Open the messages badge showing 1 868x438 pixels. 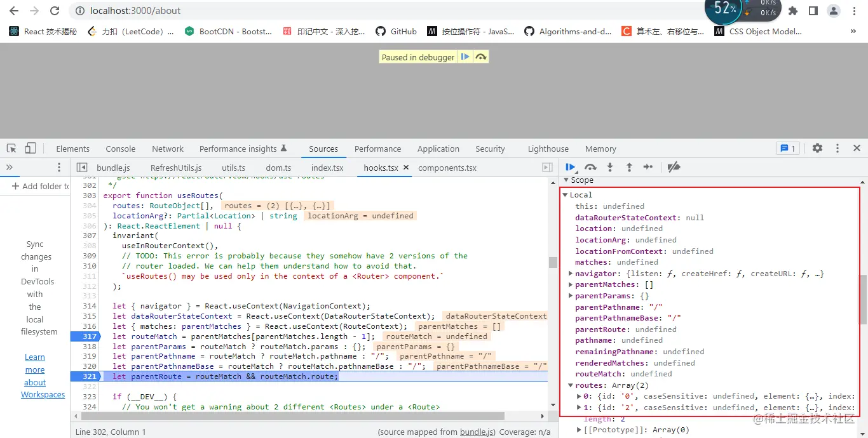point(787,148)
